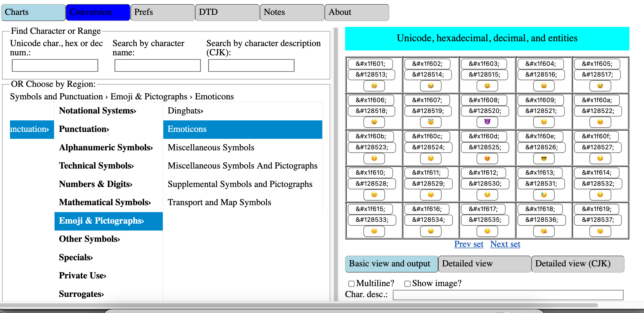Click the Prev set link

tap(469, 244)
